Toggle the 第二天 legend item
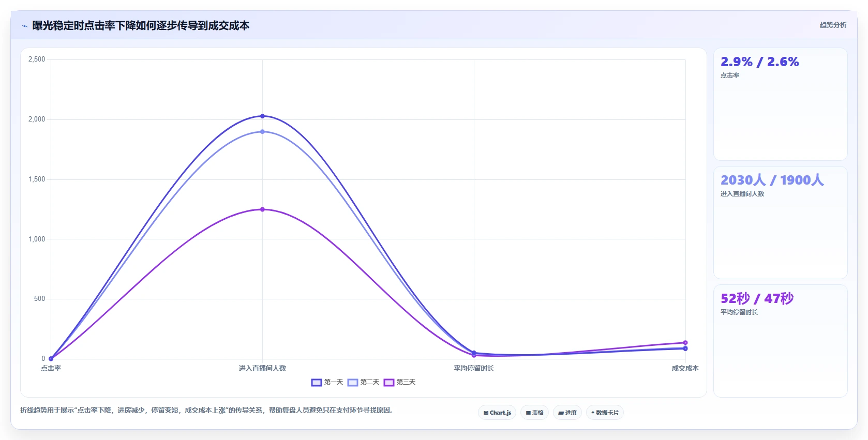Image resolution: width=868 pixels, height=440 pixels. (x=363, y=382)
